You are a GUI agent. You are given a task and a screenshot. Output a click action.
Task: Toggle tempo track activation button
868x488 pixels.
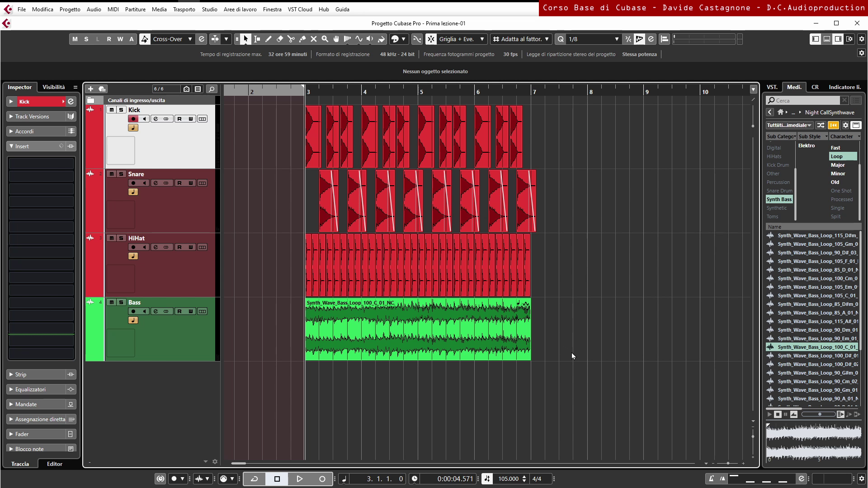pos(487,479)
